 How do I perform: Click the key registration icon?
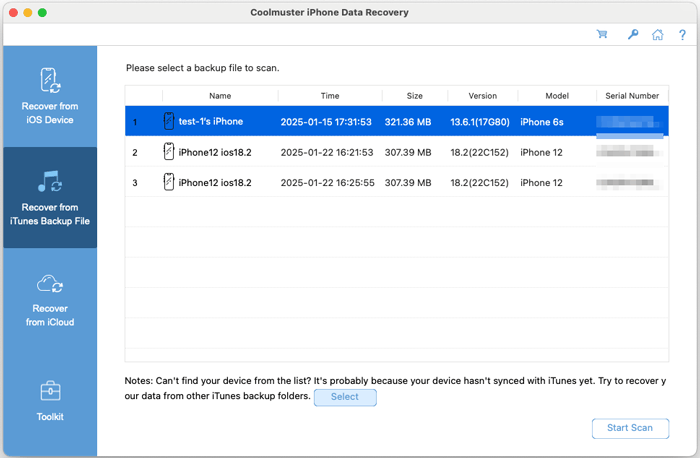pyautogui.click(x=633, y=34)
